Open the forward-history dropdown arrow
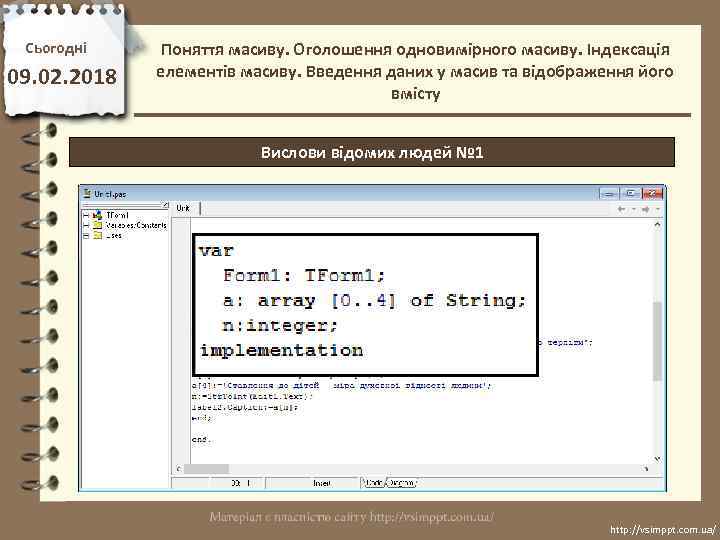The width and height of the screenshot is (720, 540). pyautogui.click(x=658, y=209)
